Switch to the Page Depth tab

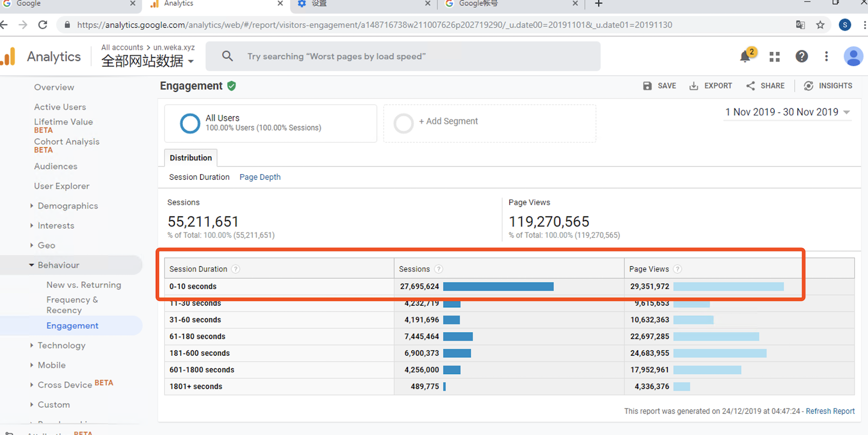point(260,177)
